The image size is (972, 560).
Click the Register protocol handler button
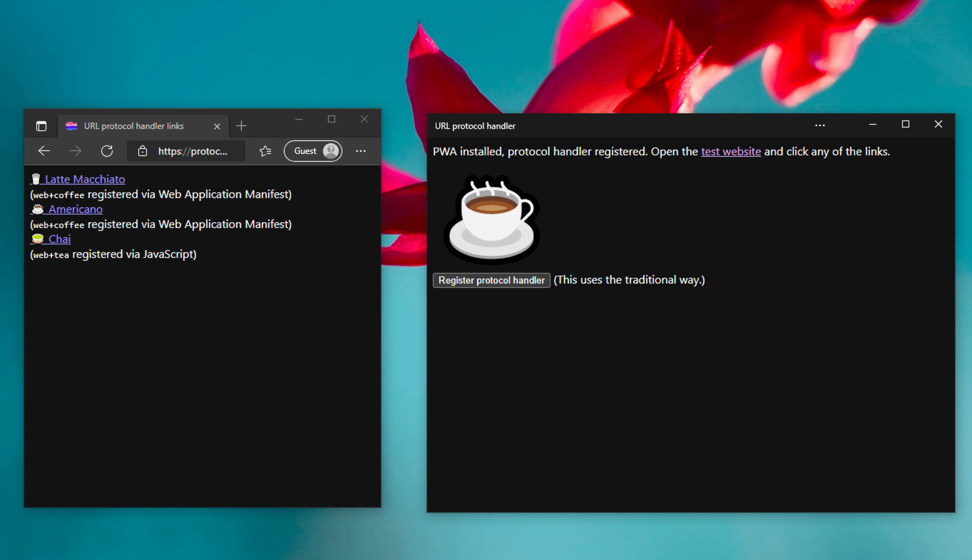click(491, 279)
